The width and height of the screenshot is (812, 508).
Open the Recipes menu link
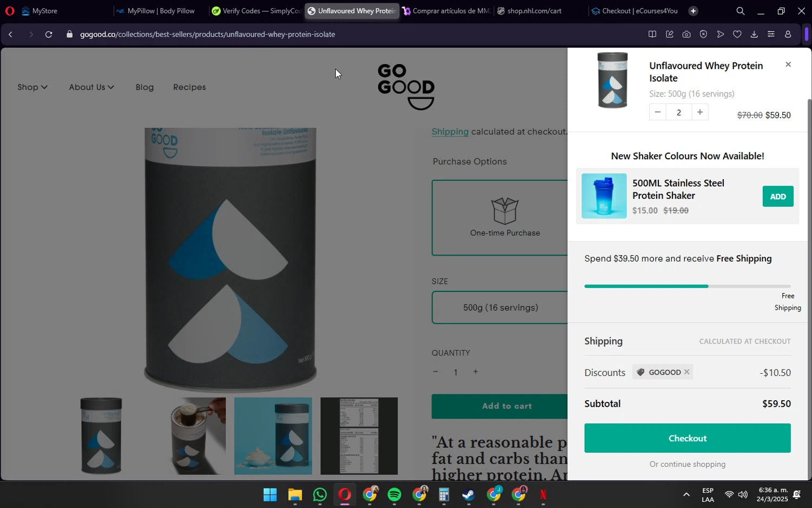(x=189, y=87)
